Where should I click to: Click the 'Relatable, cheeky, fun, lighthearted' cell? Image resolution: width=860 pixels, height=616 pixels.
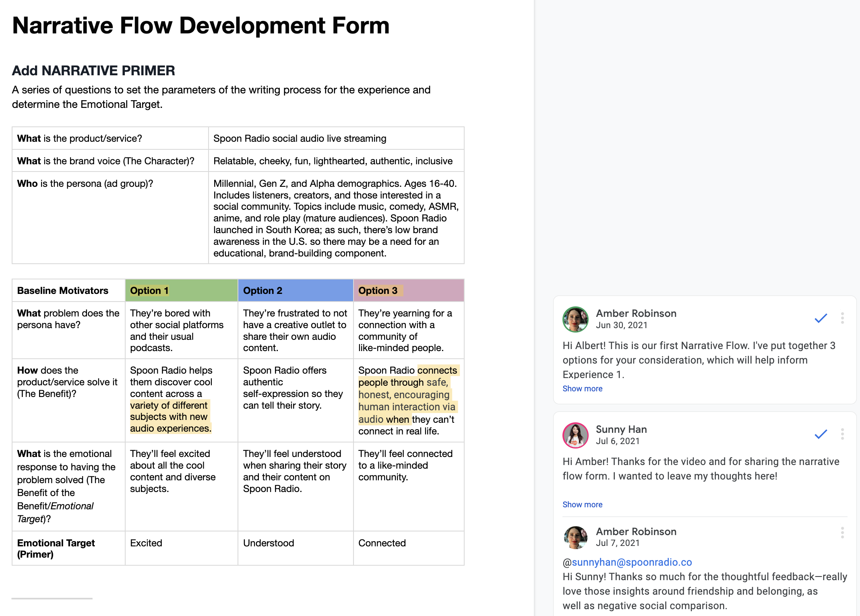coord(336,161)
